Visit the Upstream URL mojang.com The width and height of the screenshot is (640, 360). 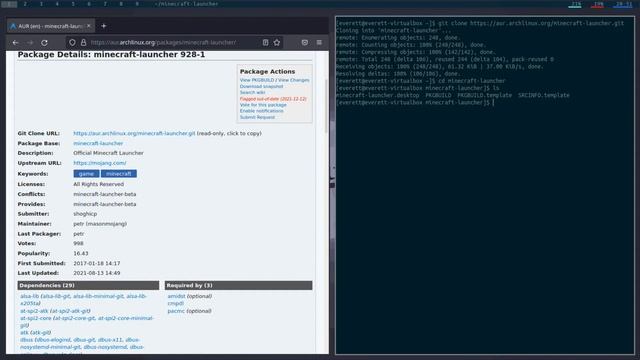click(x=100, y=163)
